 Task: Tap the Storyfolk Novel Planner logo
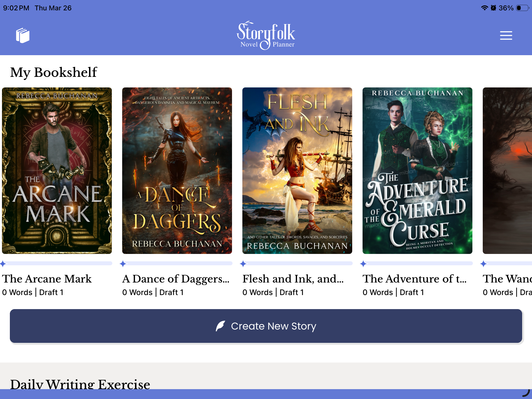click(266, 35)
